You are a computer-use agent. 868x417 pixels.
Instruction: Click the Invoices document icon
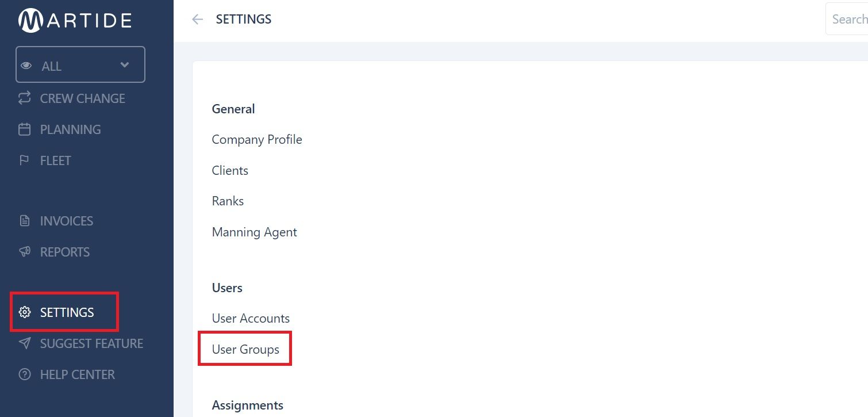click(24, 221)
